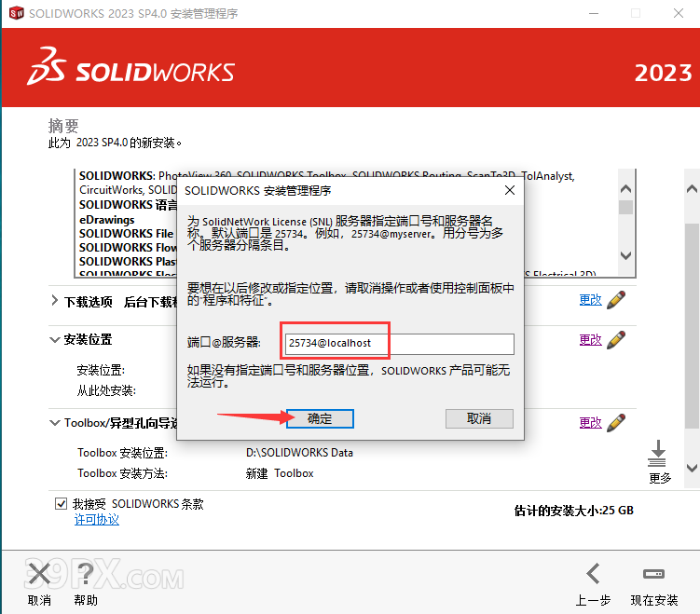The height and width of the screenshot is (614, 700).
Task: Click the pencil icon in the Toolbox row
Action: [x=615, y=422]
